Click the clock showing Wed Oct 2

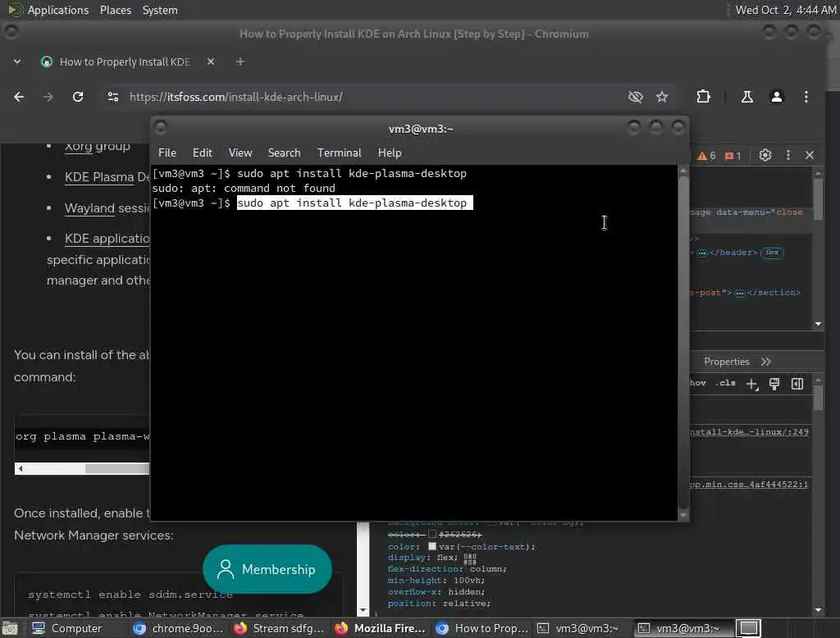[785, 10]
